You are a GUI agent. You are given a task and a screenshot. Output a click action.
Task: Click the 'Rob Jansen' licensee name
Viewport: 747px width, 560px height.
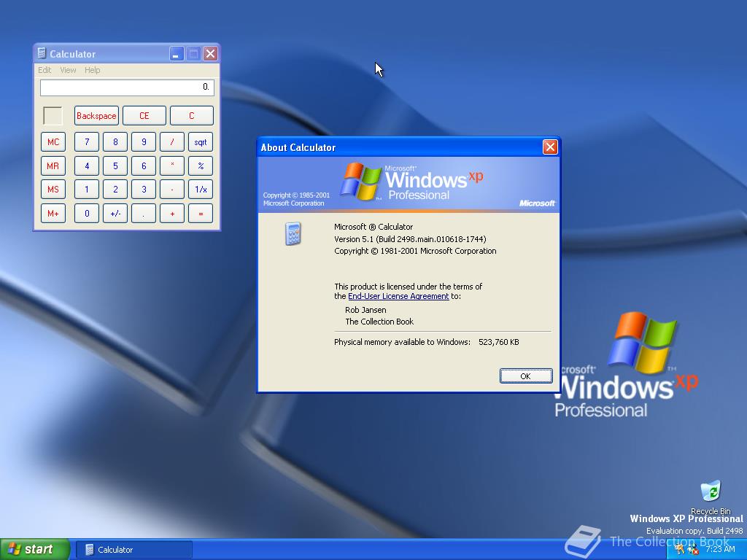click(x=365, y=310)
